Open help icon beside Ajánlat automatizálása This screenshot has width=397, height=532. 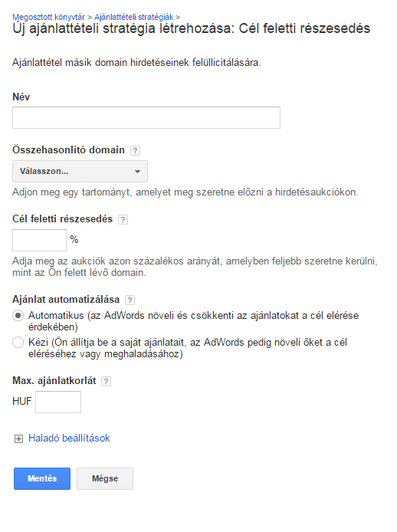click(x=130, y=300)
